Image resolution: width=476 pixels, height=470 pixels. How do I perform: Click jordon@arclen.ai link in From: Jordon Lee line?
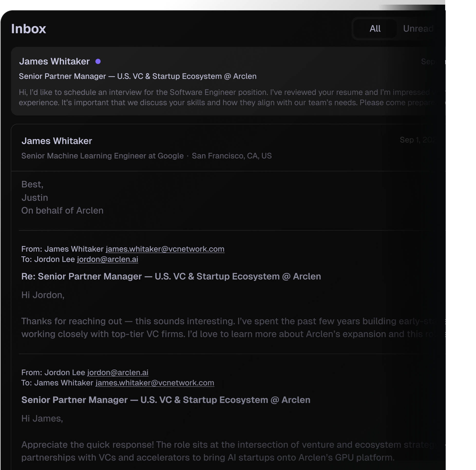[x=118, y=372]
